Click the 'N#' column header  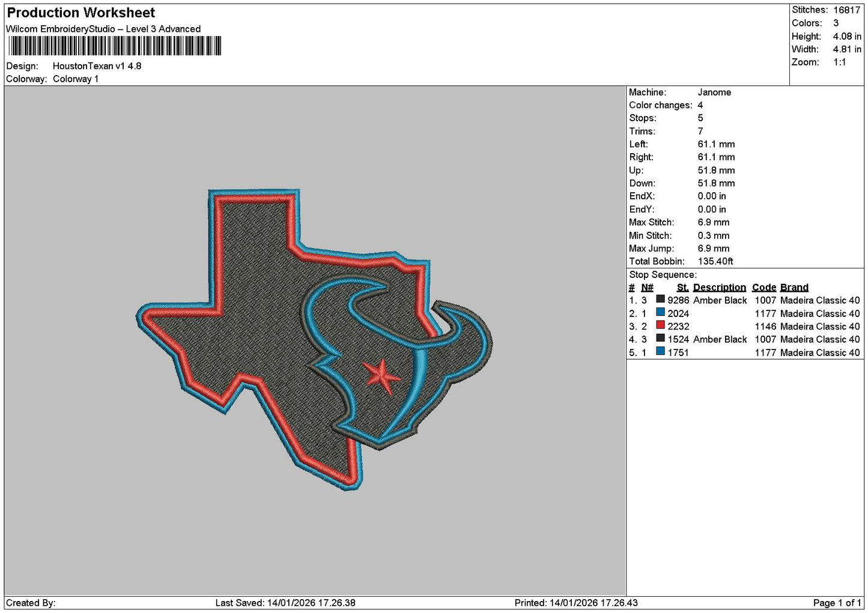pos(647,288)
